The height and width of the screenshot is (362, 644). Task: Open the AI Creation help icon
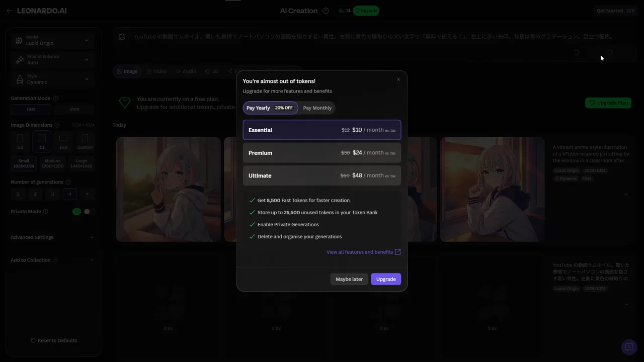[x=326, y=11]
